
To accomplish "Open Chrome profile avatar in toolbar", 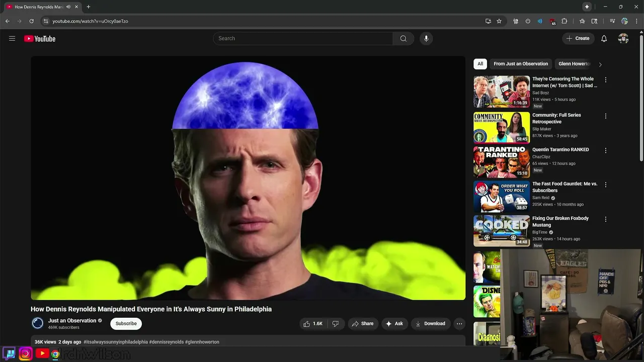I will pyautogui.click(x=624, y=21).
